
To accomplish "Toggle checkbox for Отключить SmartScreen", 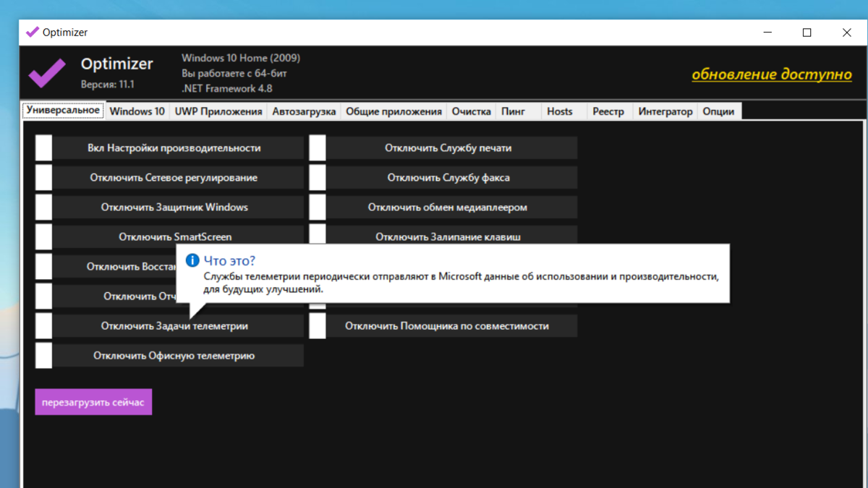I will 43,237.
